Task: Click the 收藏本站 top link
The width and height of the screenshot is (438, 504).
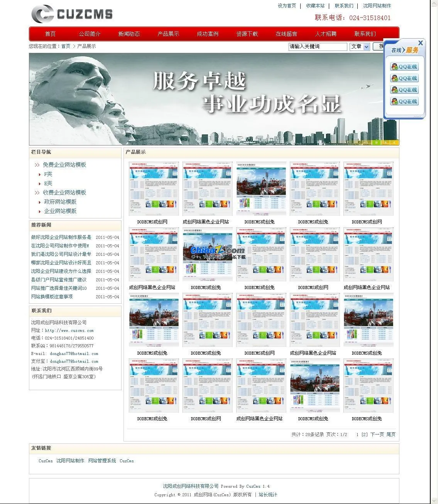Action: tap(316, 6)
